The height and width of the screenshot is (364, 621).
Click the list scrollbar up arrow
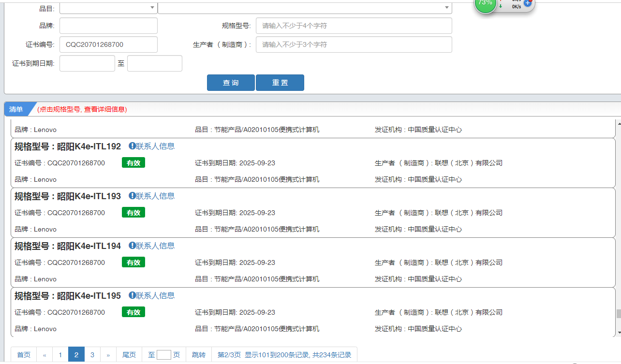(619, 123)
